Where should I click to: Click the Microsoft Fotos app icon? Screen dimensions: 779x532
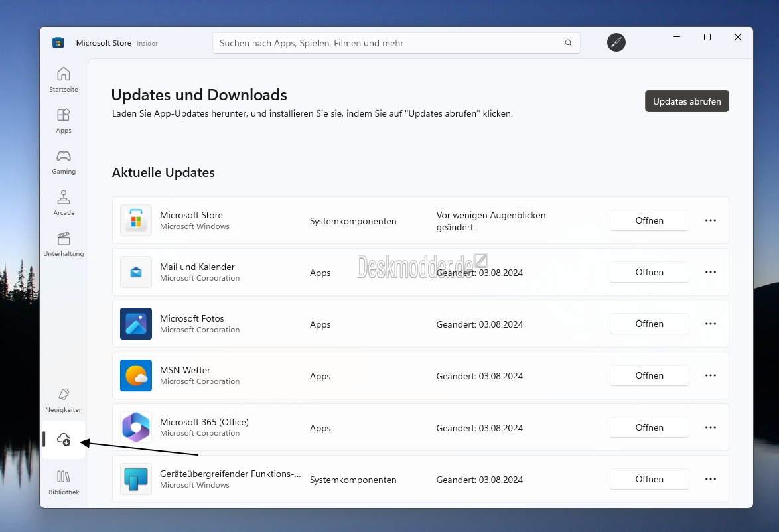(136, 324)
